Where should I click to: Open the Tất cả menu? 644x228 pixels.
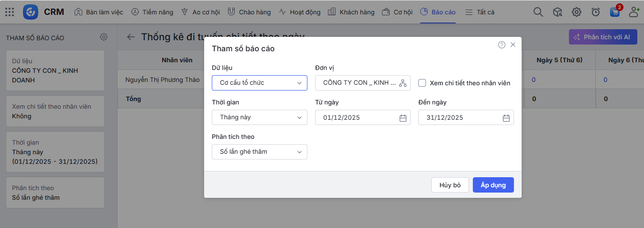click(480, 12)
